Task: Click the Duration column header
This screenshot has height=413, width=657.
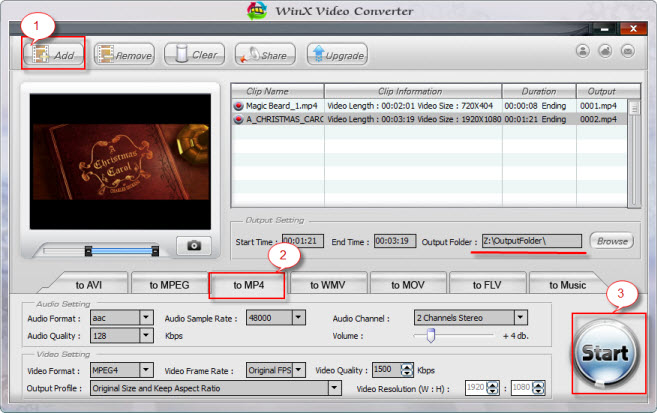Action: (x=539, y=91)
